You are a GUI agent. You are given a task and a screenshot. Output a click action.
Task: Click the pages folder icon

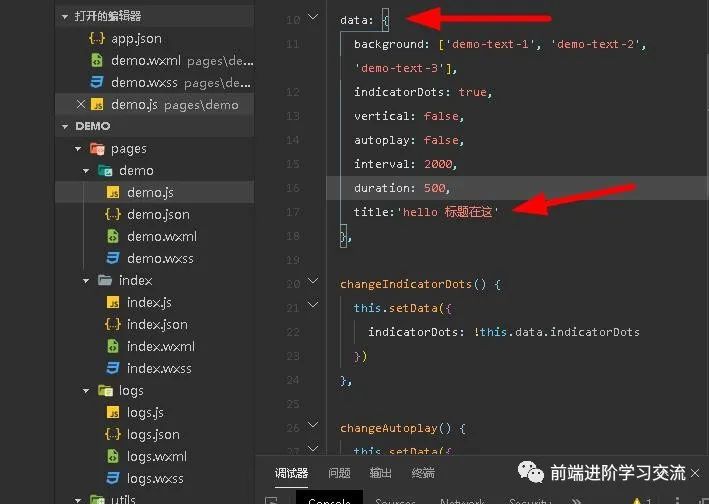97,148
